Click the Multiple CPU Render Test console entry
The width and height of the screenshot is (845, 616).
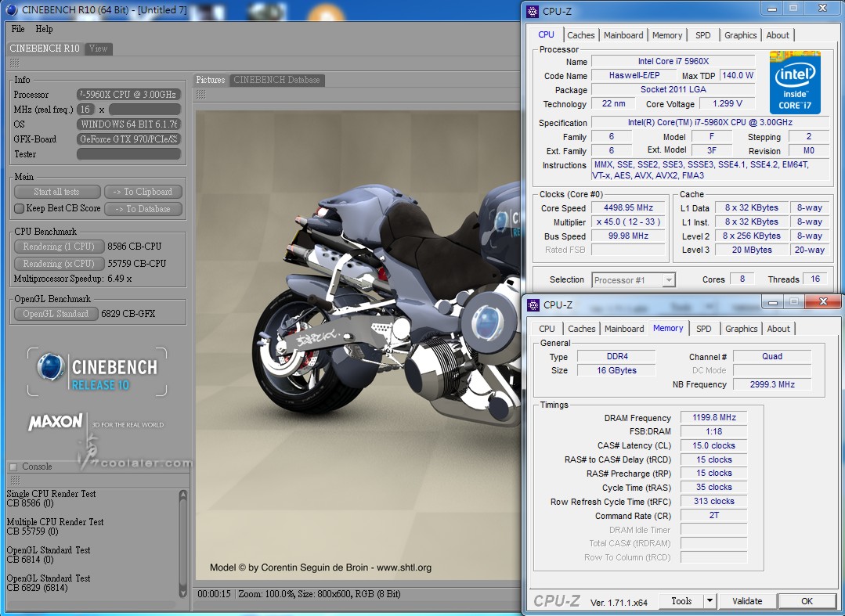tap(55, 527)
